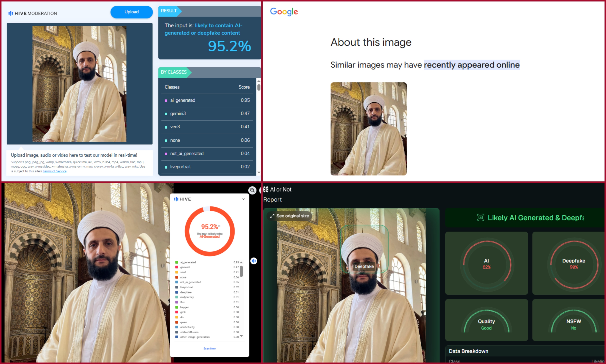Click the expand arrows icon on See original size
This screenshot has height=364, width=606.
272,216
